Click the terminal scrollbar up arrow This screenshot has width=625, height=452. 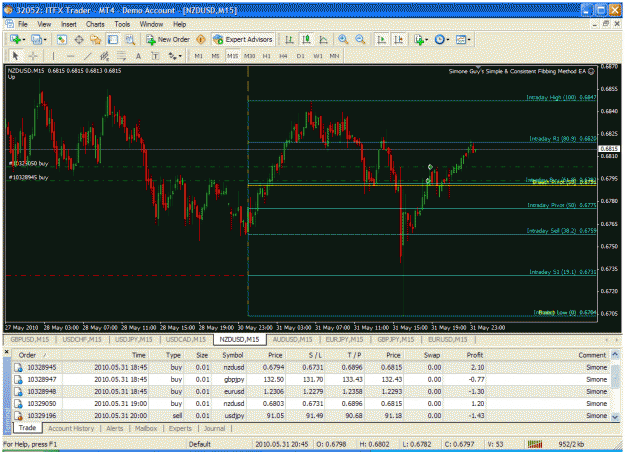pos(615,354)
